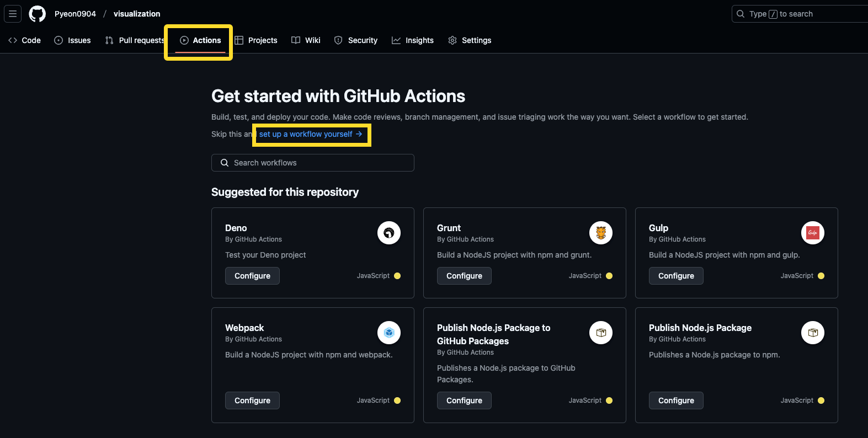
Task: Switch to the Code tab
Action: tap(25, 40)
